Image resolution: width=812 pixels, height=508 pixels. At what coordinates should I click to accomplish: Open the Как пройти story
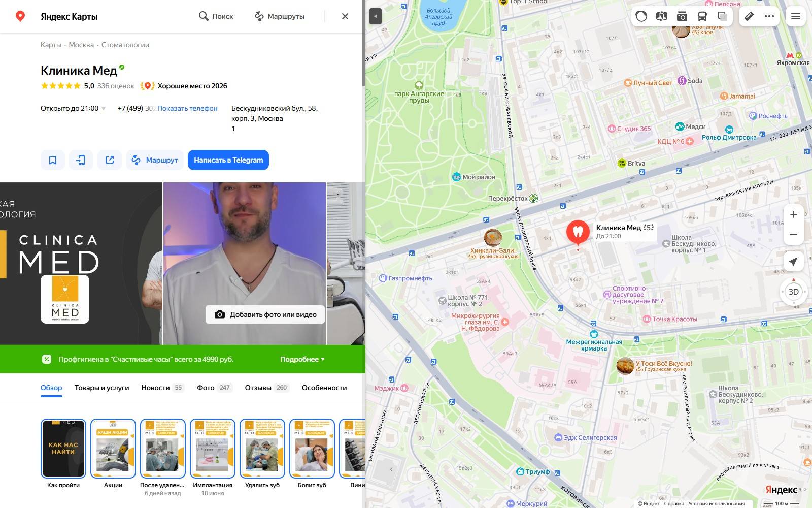[x=63, y=448]
